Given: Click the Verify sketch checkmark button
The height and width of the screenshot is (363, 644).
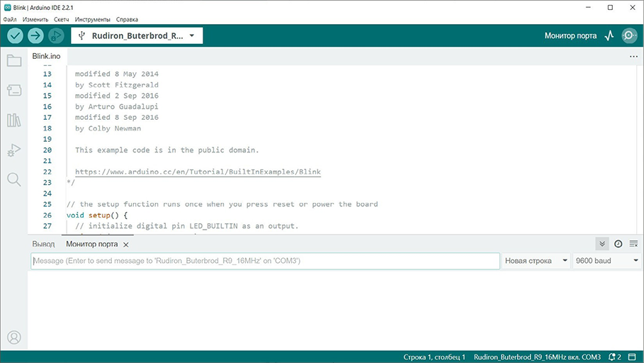Looking at the screenshot, I should point(15,35).
